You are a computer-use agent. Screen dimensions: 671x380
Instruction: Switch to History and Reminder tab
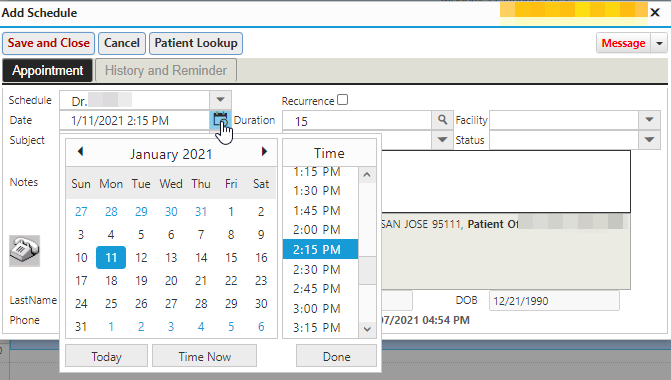point(166,71)
